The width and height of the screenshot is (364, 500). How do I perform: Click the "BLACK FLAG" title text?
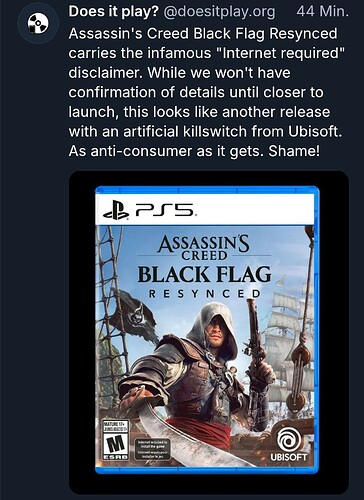coord(204,274)
